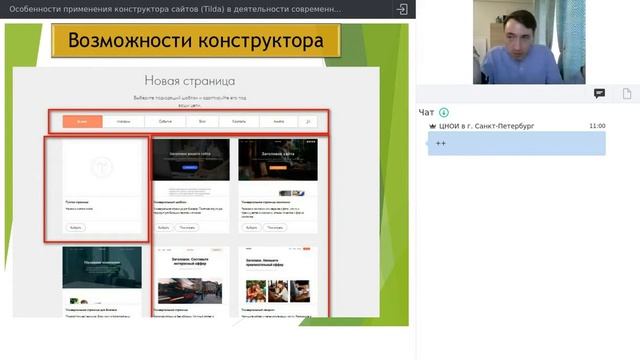The width and height of the screenshot is (640, 360).
Task: Click the crown icon before ЦНОИ sender name
Action: (x=433, y=126)
